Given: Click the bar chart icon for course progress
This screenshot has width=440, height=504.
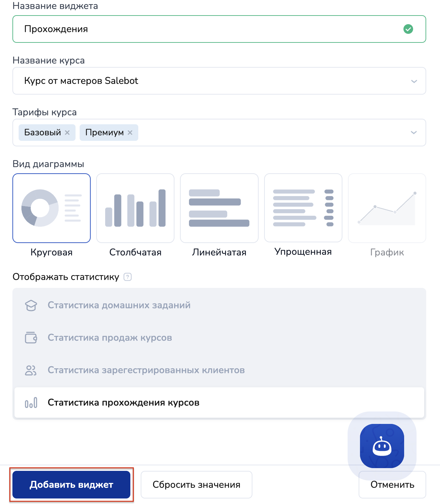Looking at the screenshot, I should (31, 403).
